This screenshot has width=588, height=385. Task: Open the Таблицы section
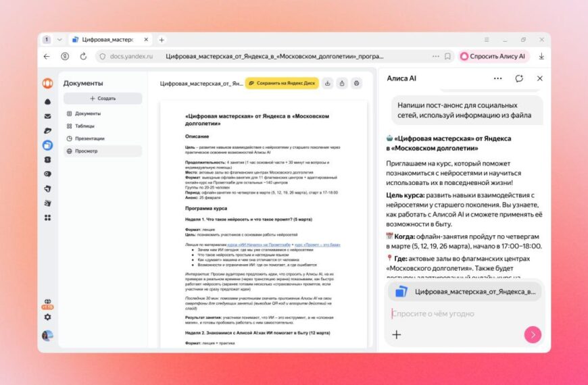click(x=103, y=126)
